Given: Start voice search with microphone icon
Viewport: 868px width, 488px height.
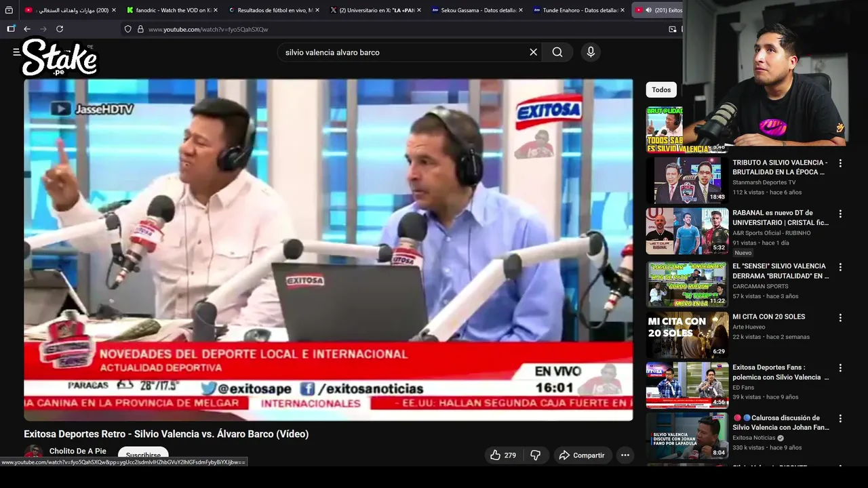Looking at the screenshot, I should [x=591, y=52].
